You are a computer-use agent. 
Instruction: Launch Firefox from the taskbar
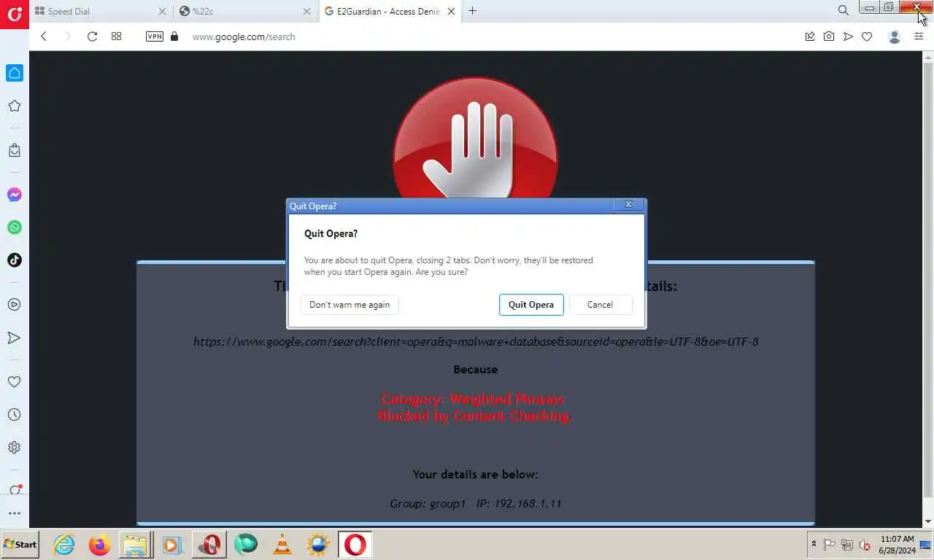[x=100, y=545]
